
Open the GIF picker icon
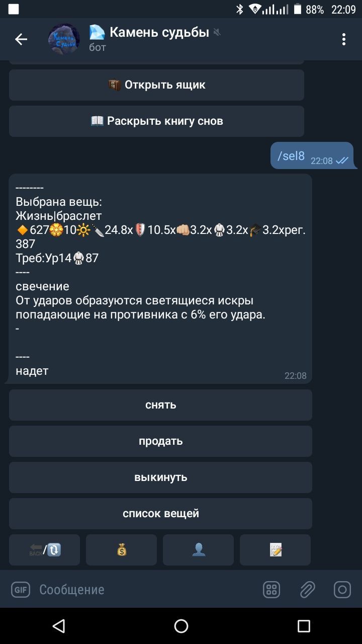click(x=21, y=590)
